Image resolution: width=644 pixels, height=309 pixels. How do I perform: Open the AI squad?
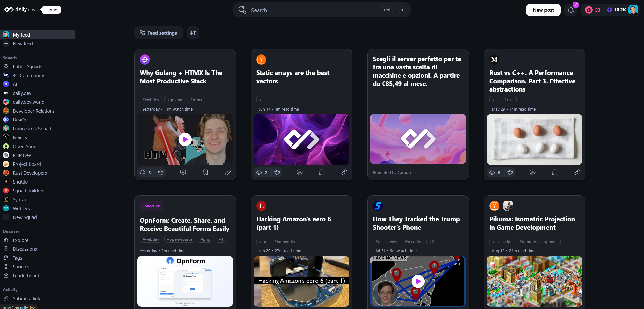coord(37,84)
